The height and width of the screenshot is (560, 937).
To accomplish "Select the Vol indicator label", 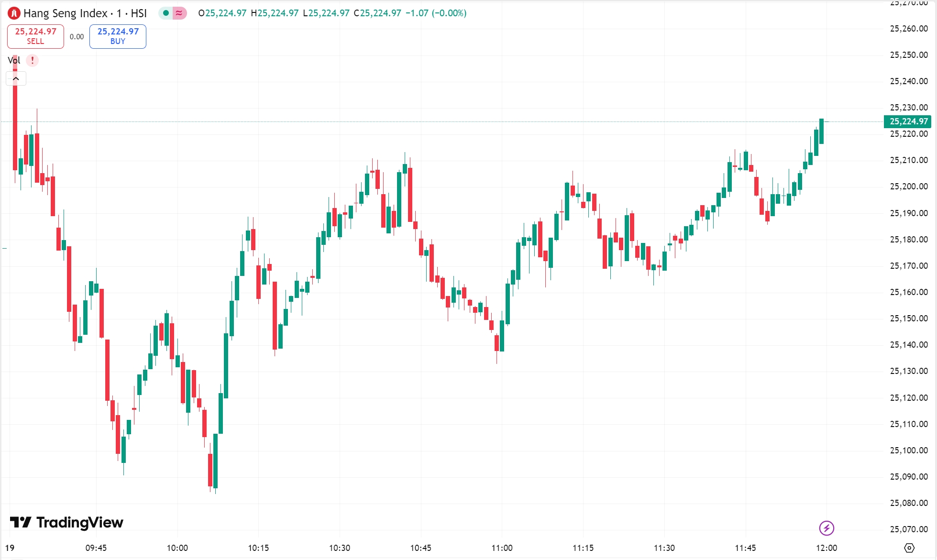I will (x=13, y=60).
